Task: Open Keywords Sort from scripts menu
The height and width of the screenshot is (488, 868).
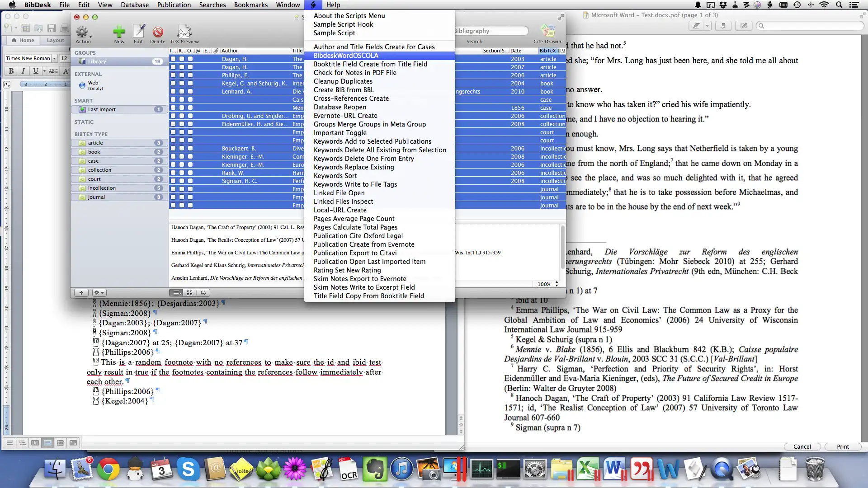Action: coord(335,175)
